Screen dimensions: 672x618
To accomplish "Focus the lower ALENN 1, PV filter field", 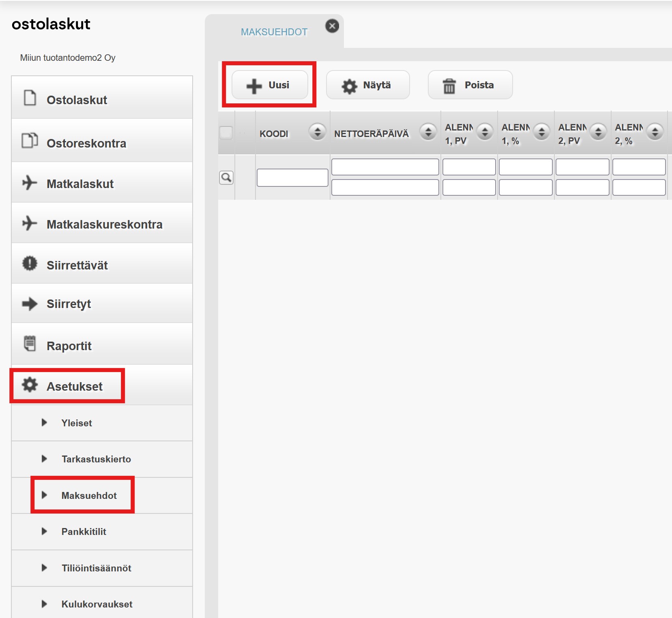I will click(x=469, y=187).
